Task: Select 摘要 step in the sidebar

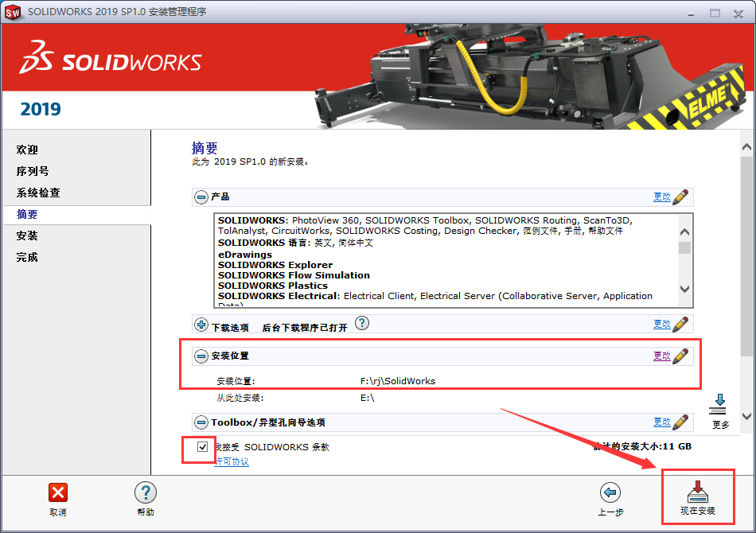Action: [x=27, y=215]
